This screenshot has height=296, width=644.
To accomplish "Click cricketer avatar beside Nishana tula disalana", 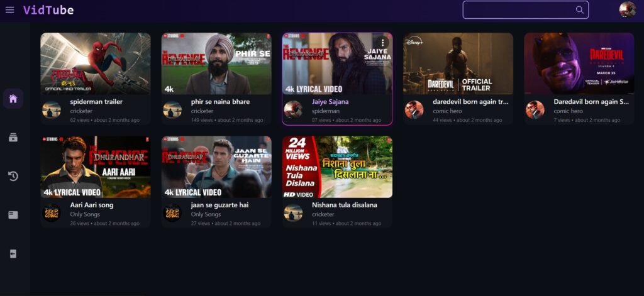I will (x=293, y=213).
